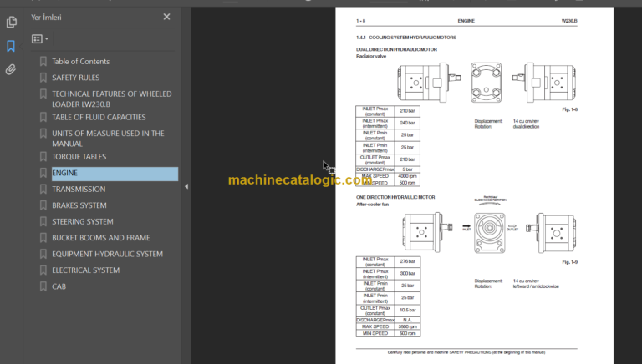642x364 pixels.
Task: Click the 10.5 bar OUTLET Pmax cell
Action: click(408, 310)
